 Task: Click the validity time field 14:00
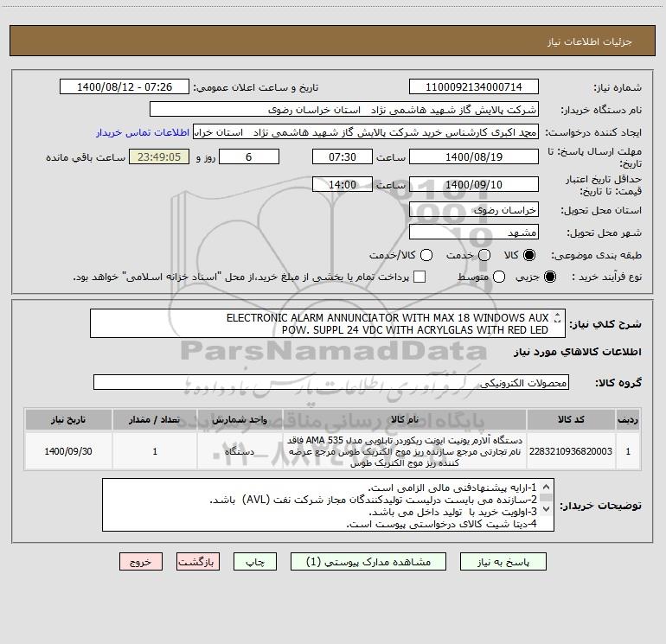[x=343, y=184]
